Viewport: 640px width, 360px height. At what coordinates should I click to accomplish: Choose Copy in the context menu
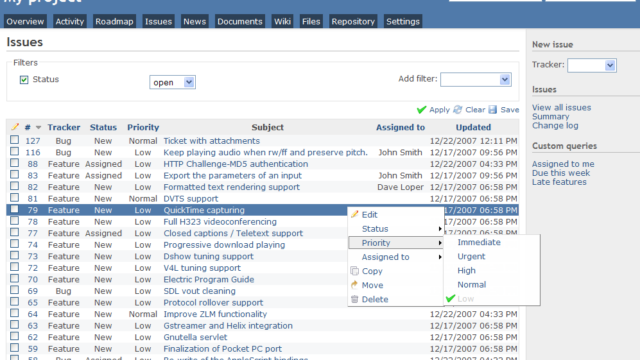[x=372, y=271]
